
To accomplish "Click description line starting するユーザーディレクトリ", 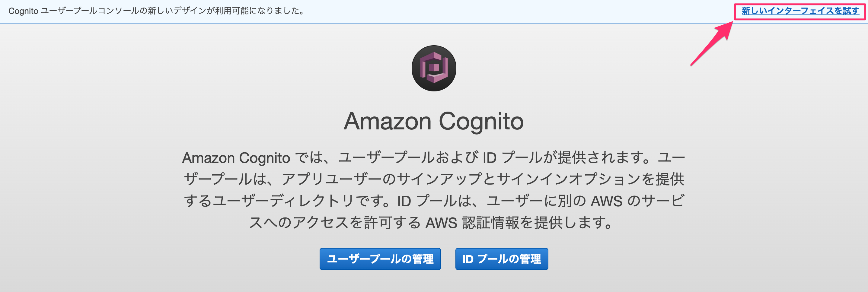I will tap(434, 201).
